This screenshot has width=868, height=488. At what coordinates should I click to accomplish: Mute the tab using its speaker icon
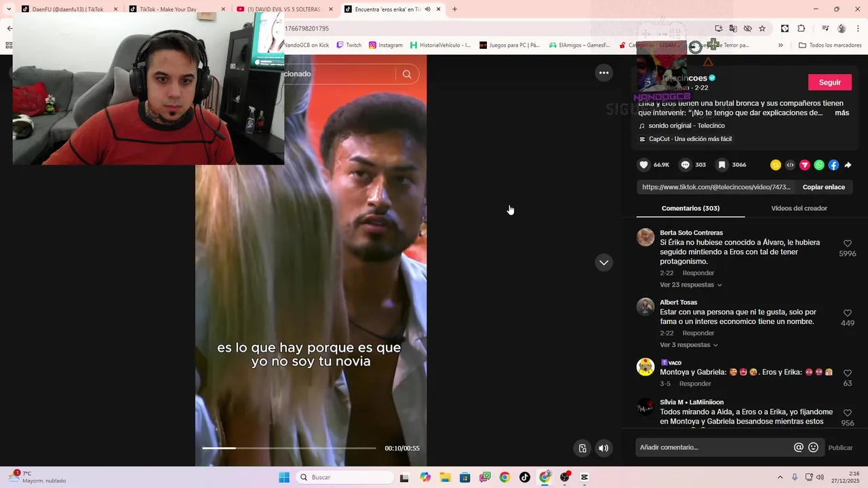pos(428,9)
